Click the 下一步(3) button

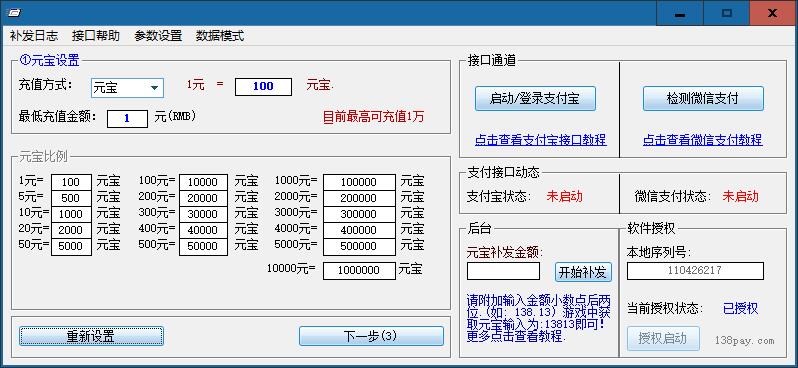pyautogui.click(x=371, y=336)
